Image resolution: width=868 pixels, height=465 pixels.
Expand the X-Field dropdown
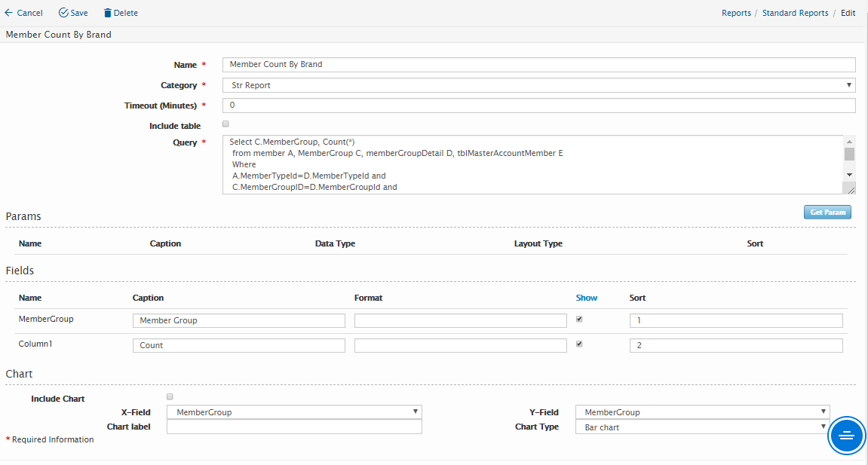[294, 412]
